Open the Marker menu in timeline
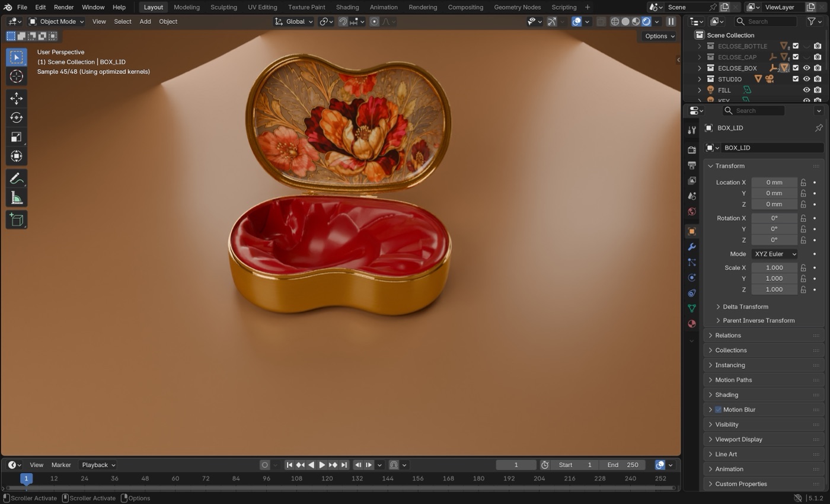 (x=61, y=465)
